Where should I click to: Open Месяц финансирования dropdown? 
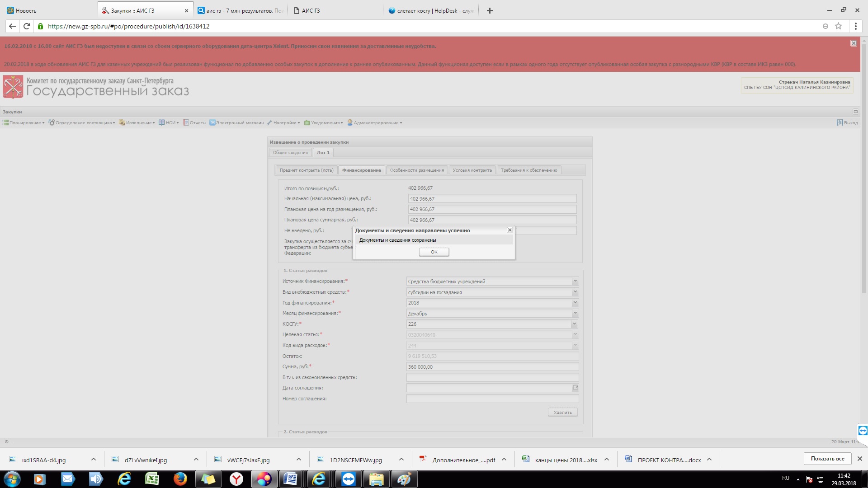(575, 313)
